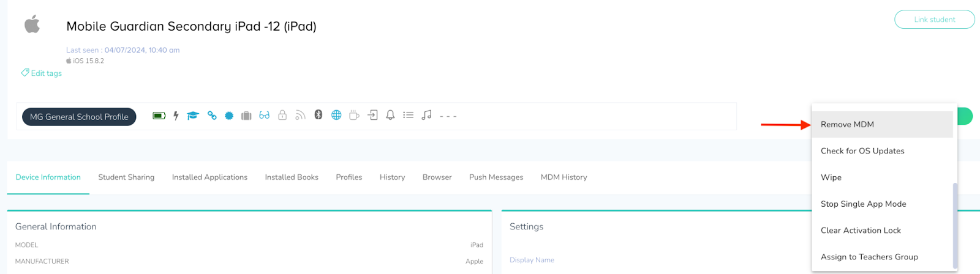Image resolution: width=980 pixels, height=274 pixels.
Task: Switch to the Student Sharing tab
Action: (x=126, y=177)
